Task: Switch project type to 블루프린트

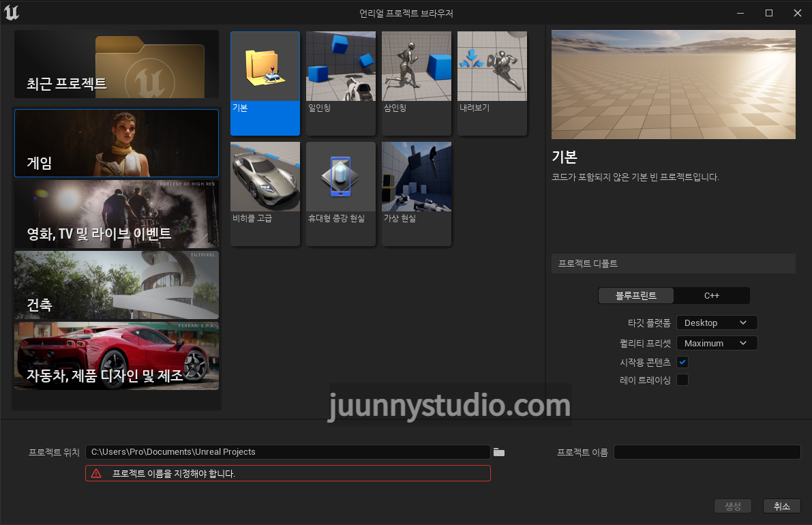Action: (636, 296)
